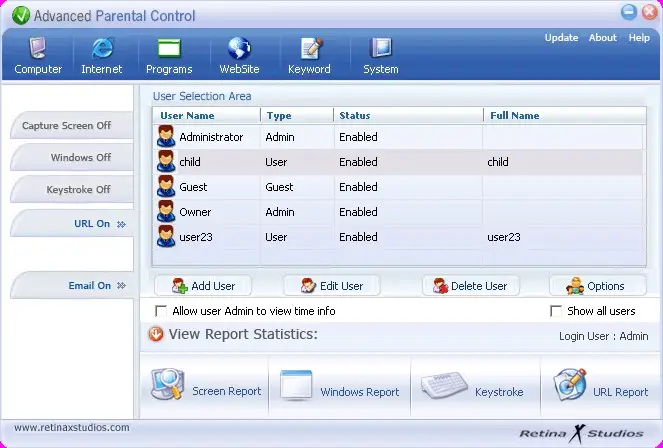This screenshot has width=663, height=448.
Task: Select the Administrator user name
Action: (211, 137)
